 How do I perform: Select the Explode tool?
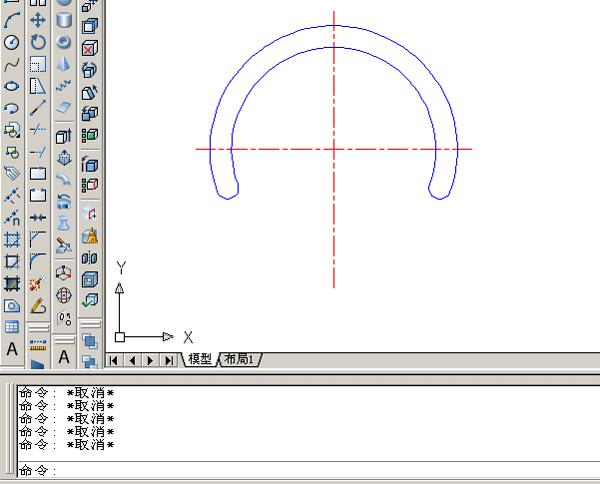[38, 284]
